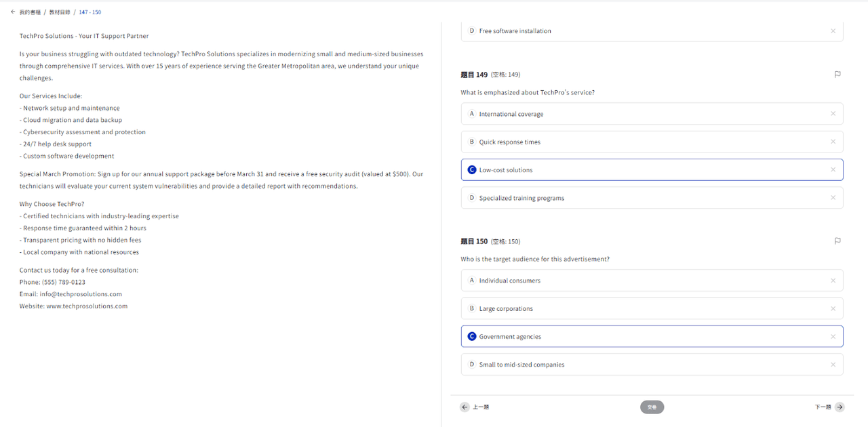The image size is (868, 427).
Task: Flag question 150 with the flag icon
Action: click(837, 241)
